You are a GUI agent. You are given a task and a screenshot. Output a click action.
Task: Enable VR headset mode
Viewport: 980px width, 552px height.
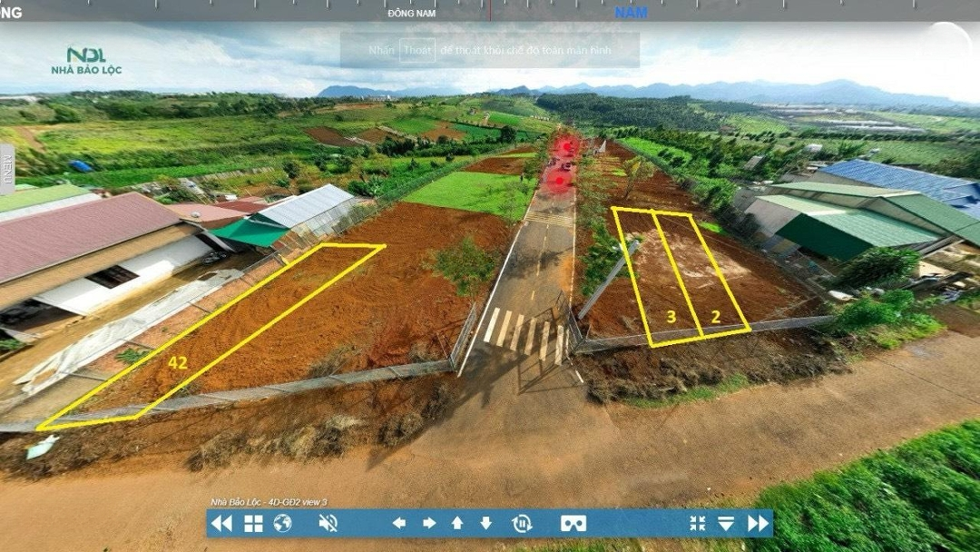tap(573, 523)
